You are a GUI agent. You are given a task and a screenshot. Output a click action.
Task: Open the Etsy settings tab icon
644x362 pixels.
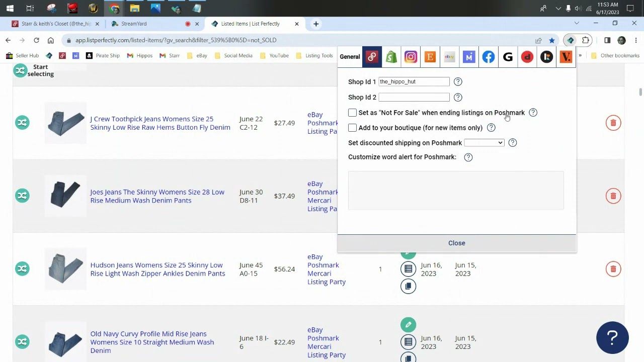(x=430, y=57)
